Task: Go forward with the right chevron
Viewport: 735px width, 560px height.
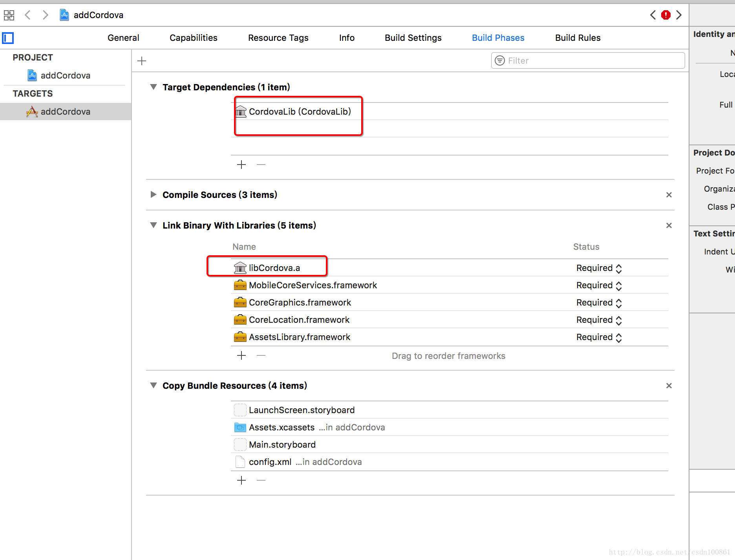Action: [x=46, y=15]
